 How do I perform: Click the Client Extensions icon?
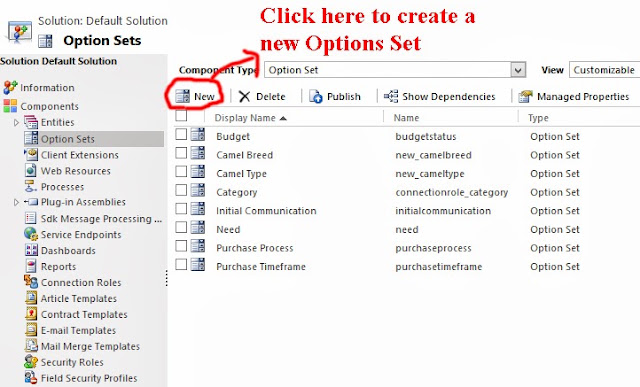click(x=31, y=154)
